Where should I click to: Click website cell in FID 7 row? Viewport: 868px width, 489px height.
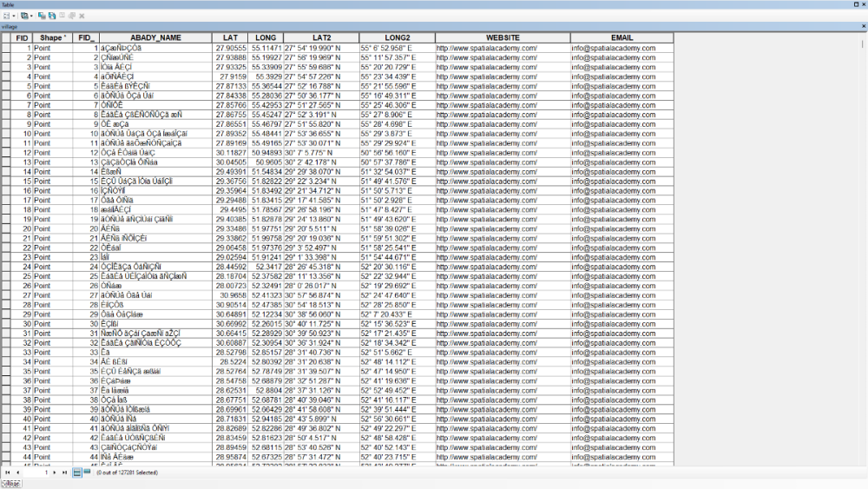[503, 105]
